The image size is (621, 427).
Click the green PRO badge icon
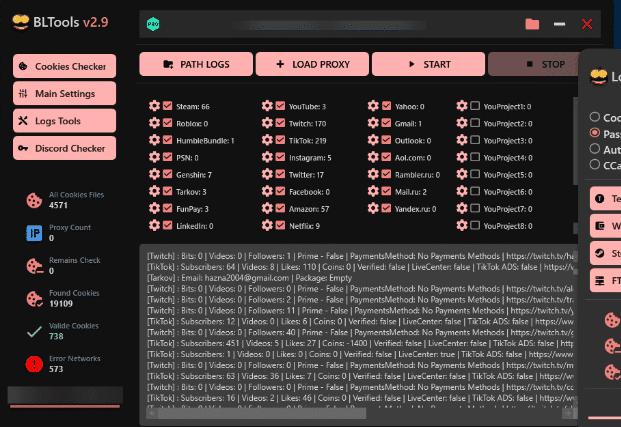[x=153, y=24]
